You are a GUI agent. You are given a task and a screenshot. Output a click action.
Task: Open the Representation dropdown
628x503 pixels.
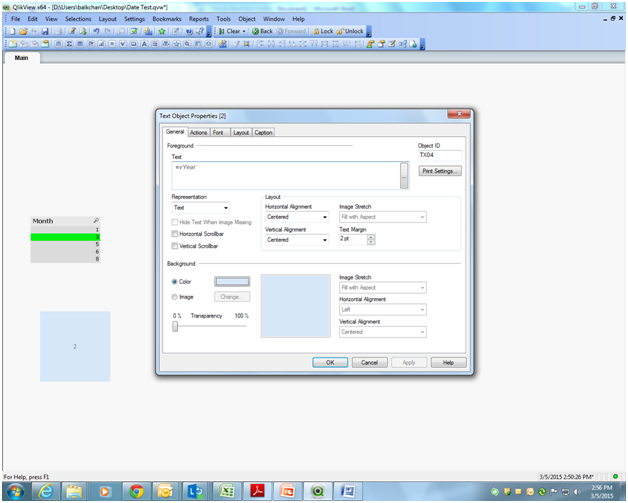coord(201,208)
